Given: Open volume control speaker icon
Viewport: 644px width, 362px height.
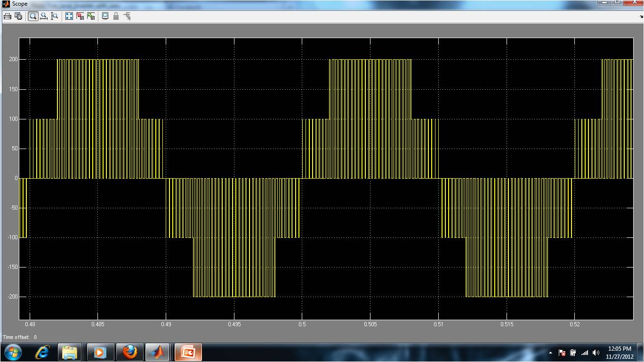Looking at the screenshot, I should coord(596,353).
